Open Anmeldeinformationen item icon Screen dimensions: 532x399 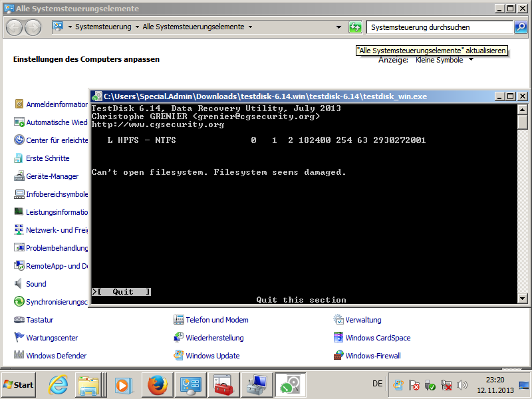(x=19, y=104)
